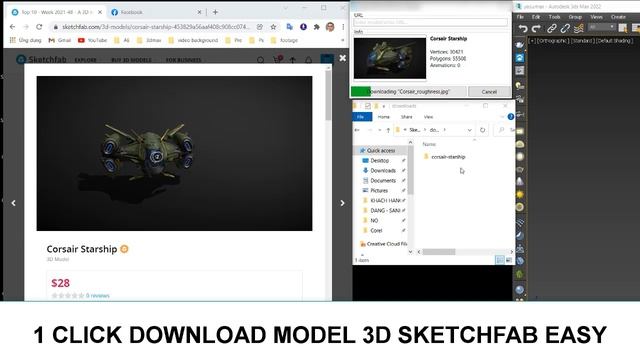
Task: Click Select and Link in 3ds Max
Action: click(x=551, y=28)
